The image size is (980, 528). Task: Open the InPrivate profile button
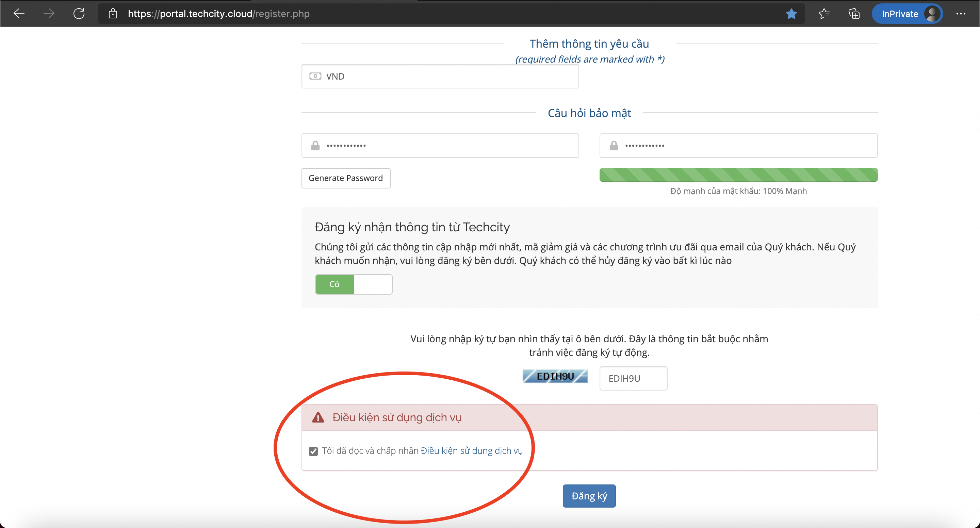click(907, 14)
